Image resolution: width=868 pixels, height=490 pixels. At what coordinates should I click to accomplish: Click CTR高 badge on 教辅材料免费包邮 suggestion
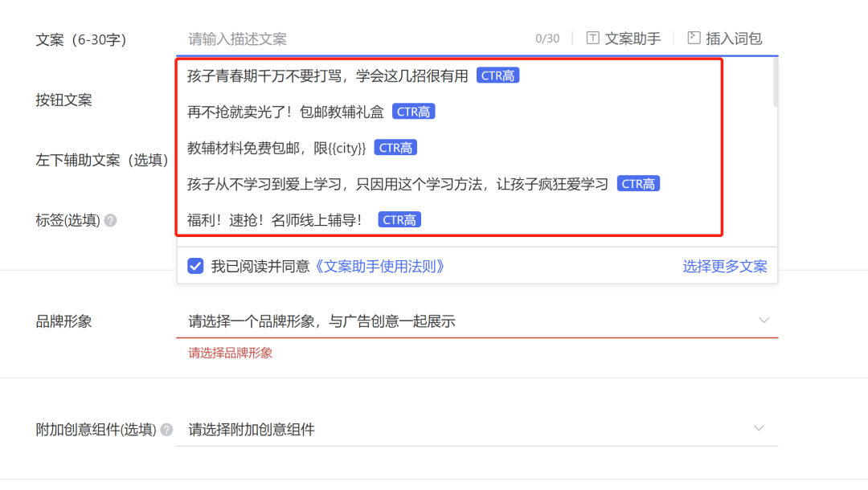tap(395, 148)
